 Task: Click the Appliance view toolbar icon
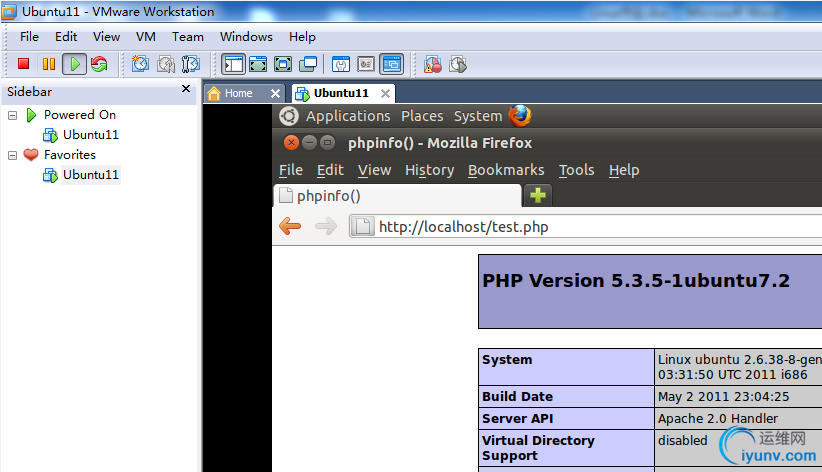point(366,64)
